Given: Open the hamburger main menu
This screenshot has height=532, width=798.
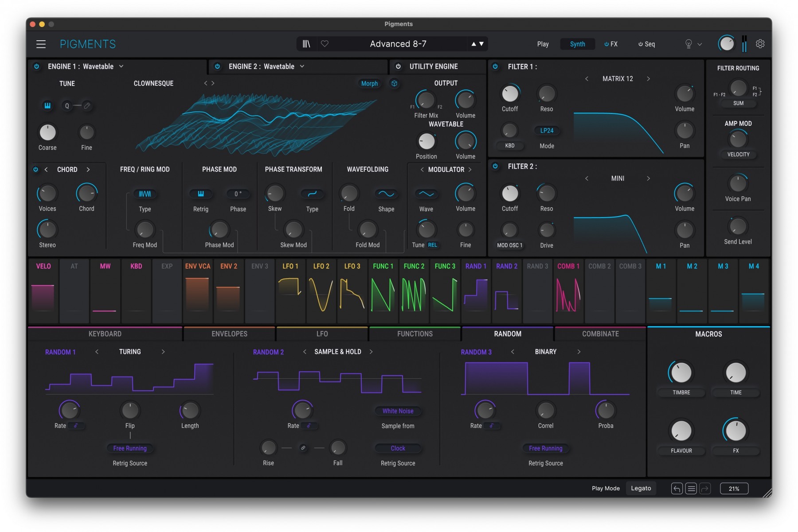Looking at the screenshot, I should [x=41, y=44].
